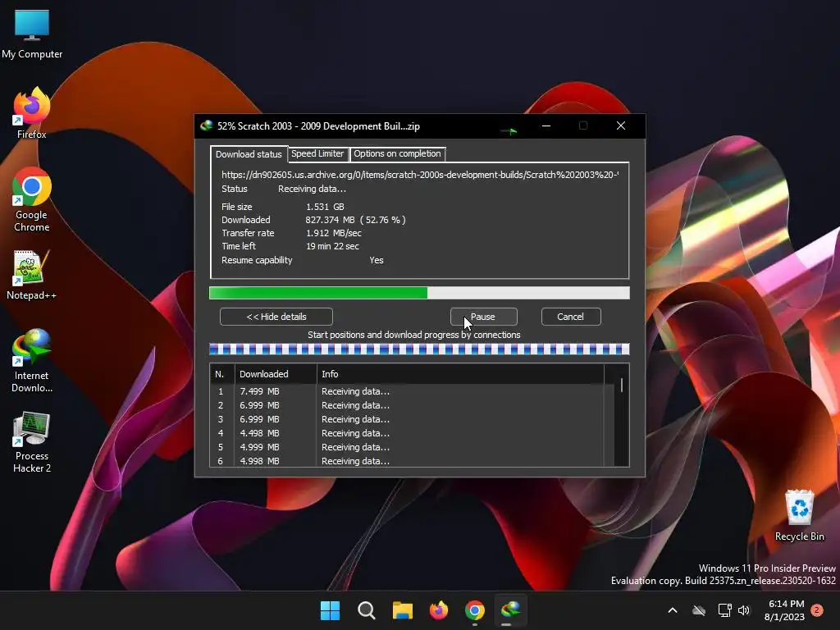Viewport: 840px width, 630px height.
Task: Open Google Chrome desktop shortcut
Action: [32, 199]
